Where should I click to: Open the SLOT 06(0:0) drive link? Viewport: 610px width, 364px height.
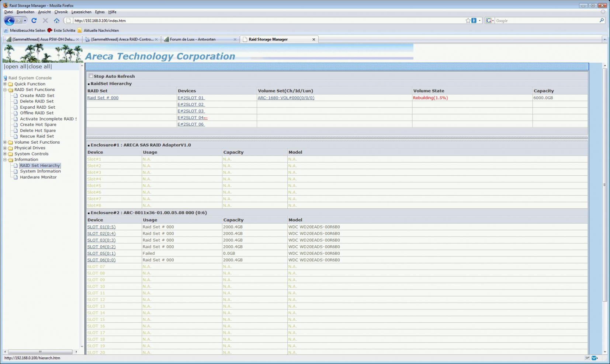pos(101,260)
